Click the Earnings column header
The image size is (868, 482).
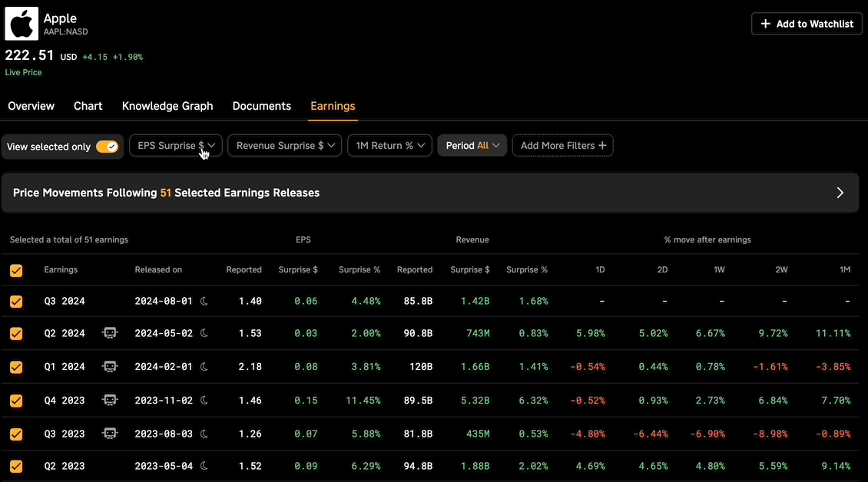(x=61, y=270)
